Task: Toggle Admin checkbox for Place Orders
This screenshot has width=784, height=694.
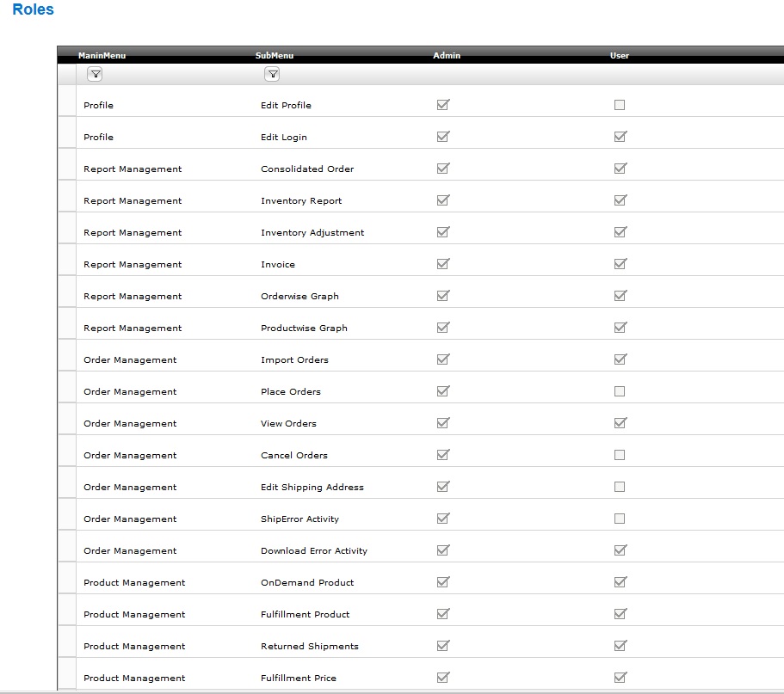Action: coord(443,391)
